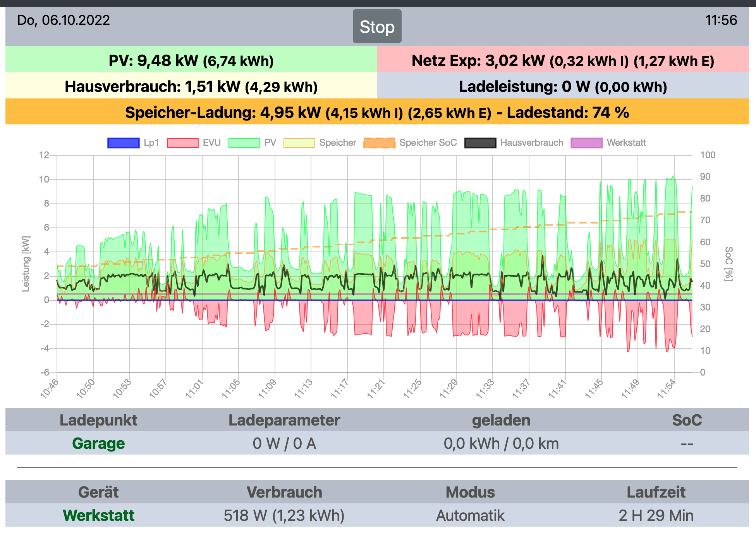756x534 pixels.
Task: Toggle the Lp1 blue legend swatch
Action: click(124, 143)
